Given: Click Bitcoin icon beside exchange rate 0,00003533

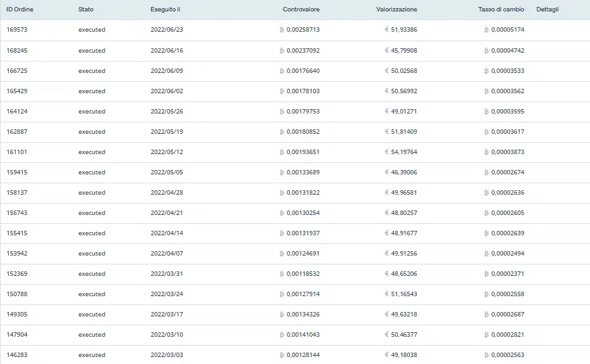Looking at the screenshot, I should pos(486,71).
